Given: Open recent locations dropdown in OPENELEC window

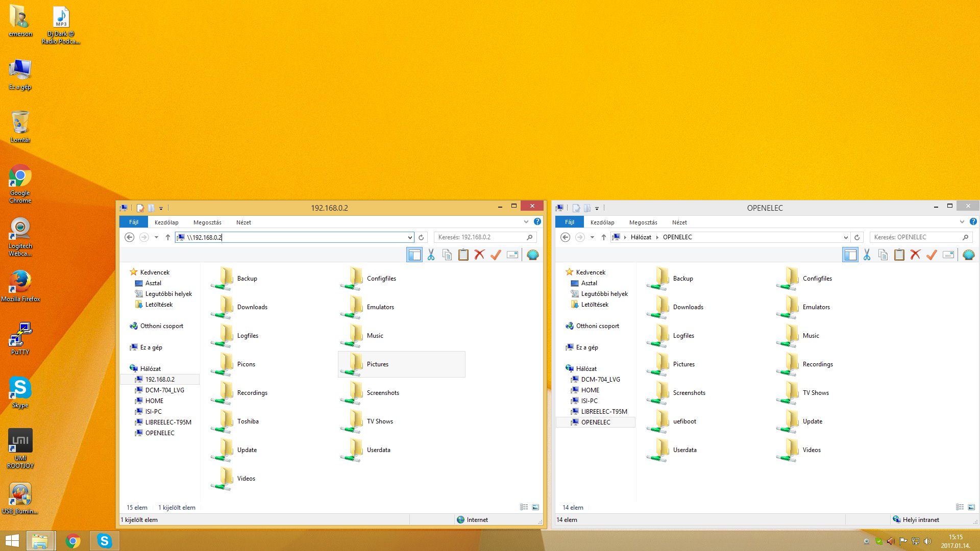Looking at the screenshot, I should (592, 237).
